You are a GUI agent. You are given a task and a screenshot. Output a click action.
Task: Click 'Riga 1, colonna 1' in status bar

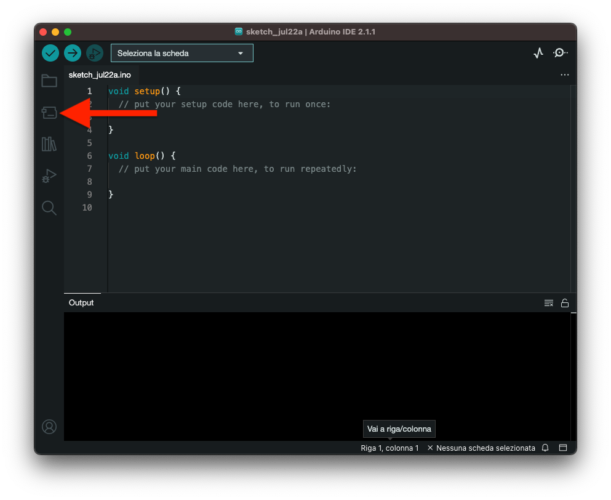(x=389, y=448)
